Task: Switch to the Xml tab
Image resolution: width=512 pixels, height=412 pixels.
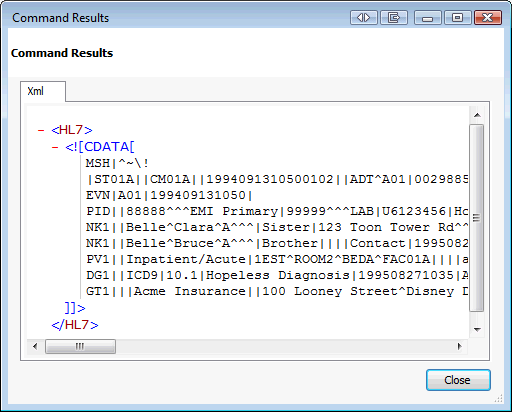Action: point(36,91)
